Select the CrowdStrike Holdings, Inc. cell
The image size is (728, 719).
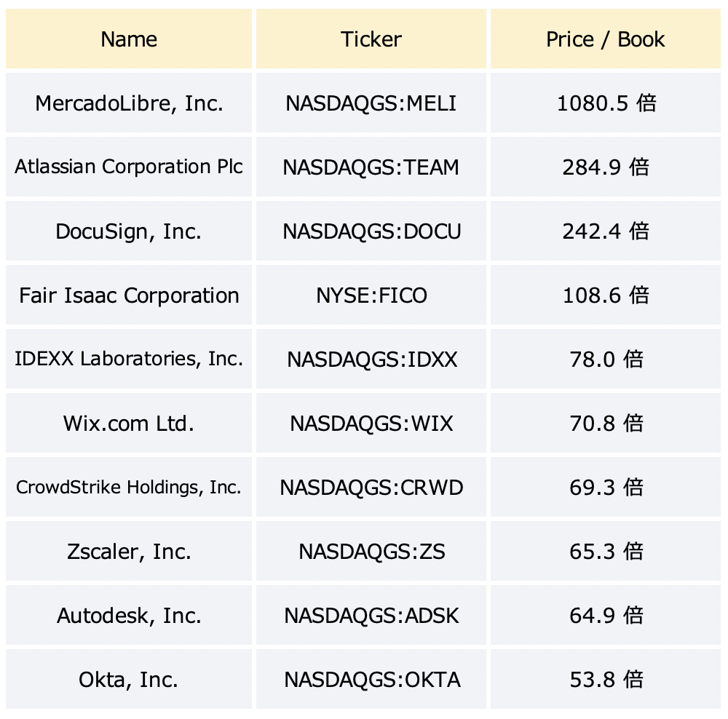pyautogui.click(x=129, y=487)
